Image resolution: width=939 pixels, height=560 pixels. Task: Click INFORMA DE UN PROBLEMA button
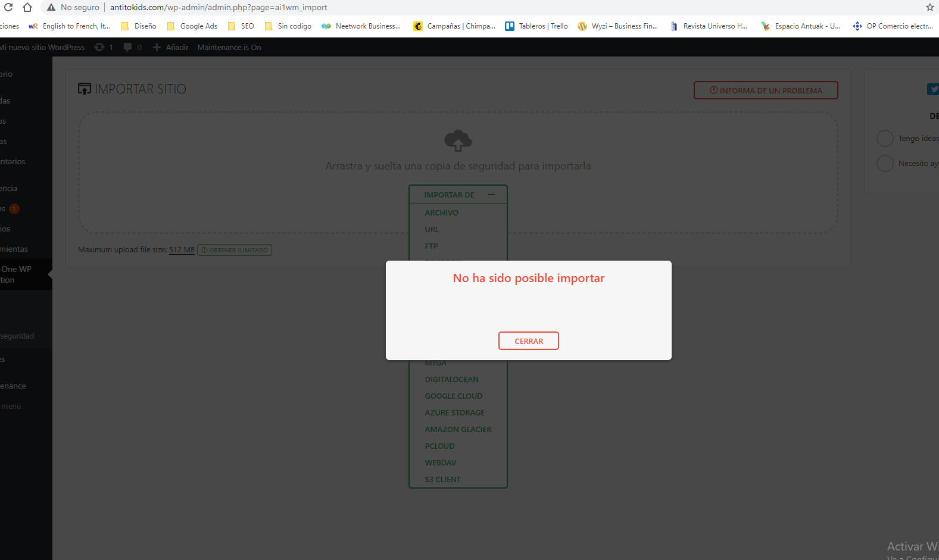pyautogui.click(x=766, y=90)
